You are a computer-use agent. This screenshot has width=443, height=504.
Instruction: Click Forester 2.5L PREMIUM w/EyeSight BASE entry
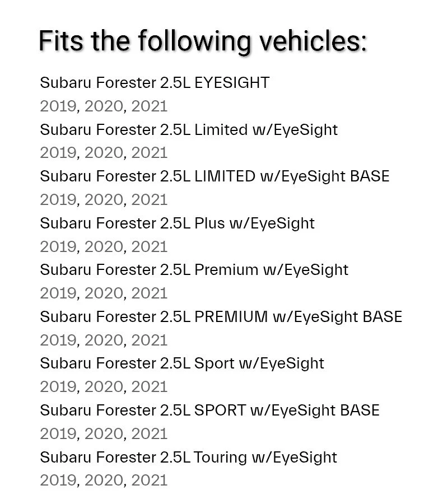[221, 316]
